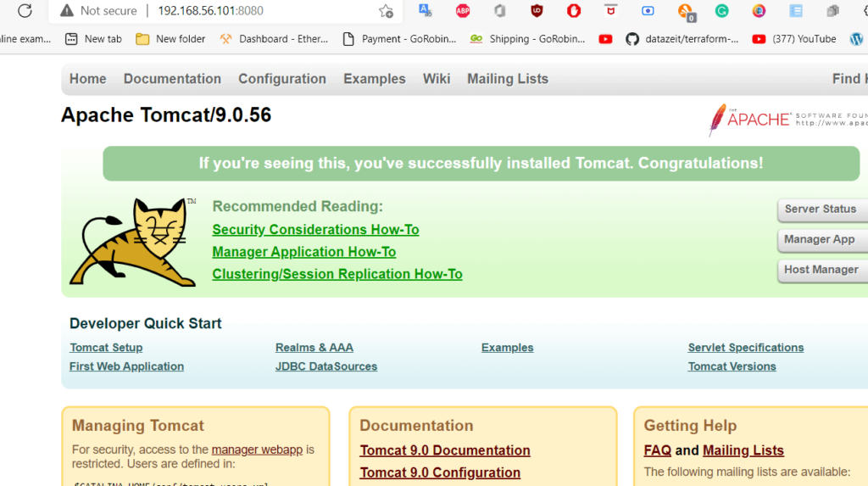Open the JDBC DataSources link
Image resolution: width=868 pixels, height=486 pixels.
(x=326, y=366)
